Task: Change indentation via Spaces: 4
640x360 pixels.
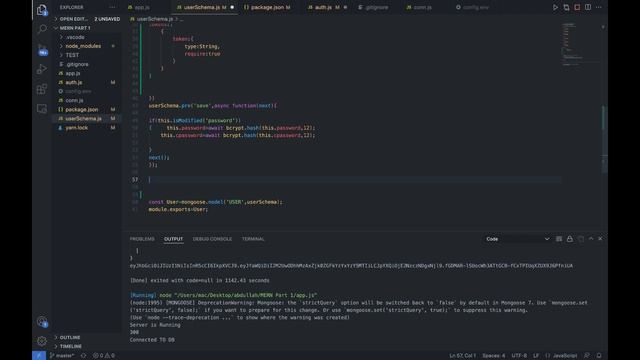Action: coord(494,356)
